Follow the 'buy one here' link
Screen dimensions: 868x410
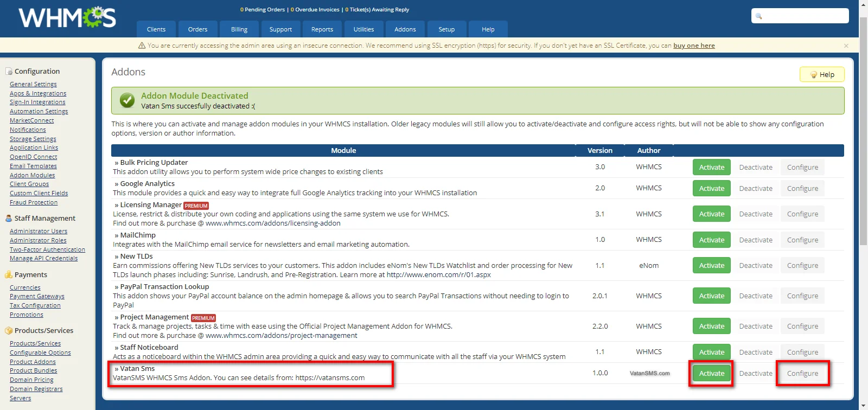(694, 46)
